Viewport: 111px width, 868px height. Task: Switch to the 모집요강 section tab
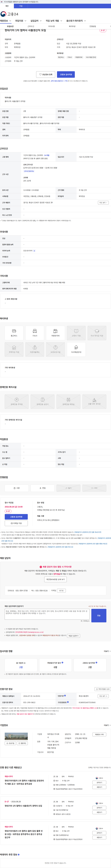[10, 26]
